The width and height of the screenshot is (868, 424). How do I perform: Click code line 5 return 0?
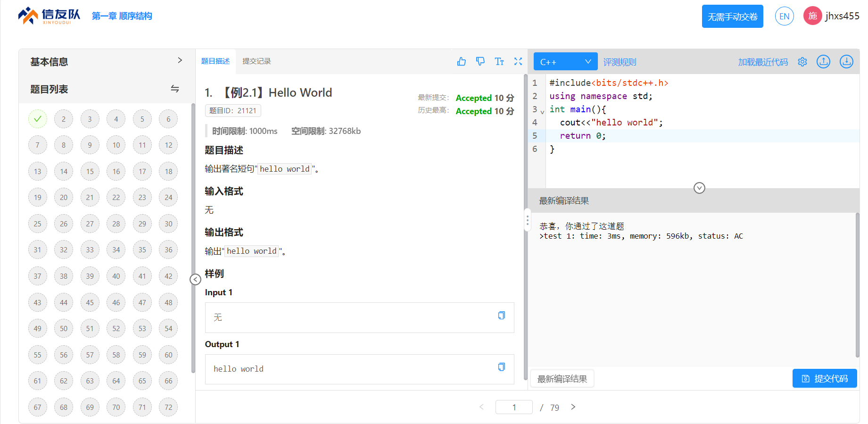[583, 135]
